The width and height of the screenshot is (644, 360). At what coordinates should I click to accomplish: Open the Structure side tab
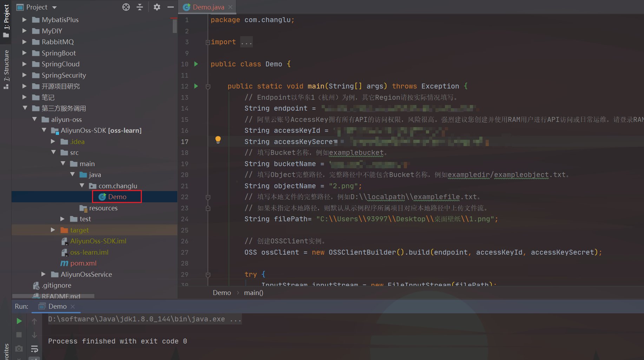(x=6, y=68)
